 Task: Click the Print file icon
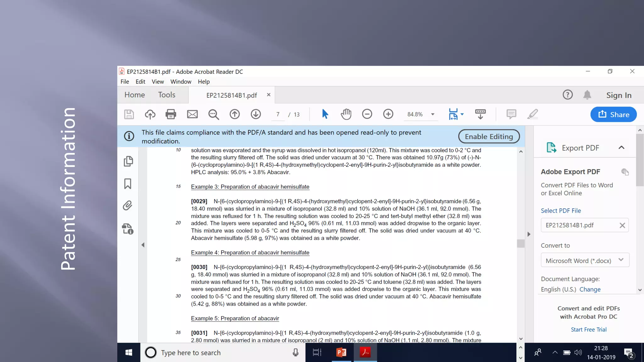[x=171, y=114]
